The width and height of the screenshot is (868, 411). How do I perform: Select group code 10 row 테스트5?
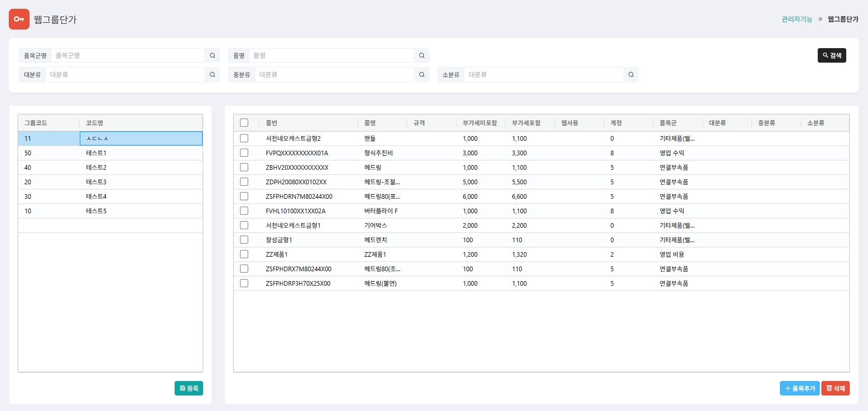point(96,211)
